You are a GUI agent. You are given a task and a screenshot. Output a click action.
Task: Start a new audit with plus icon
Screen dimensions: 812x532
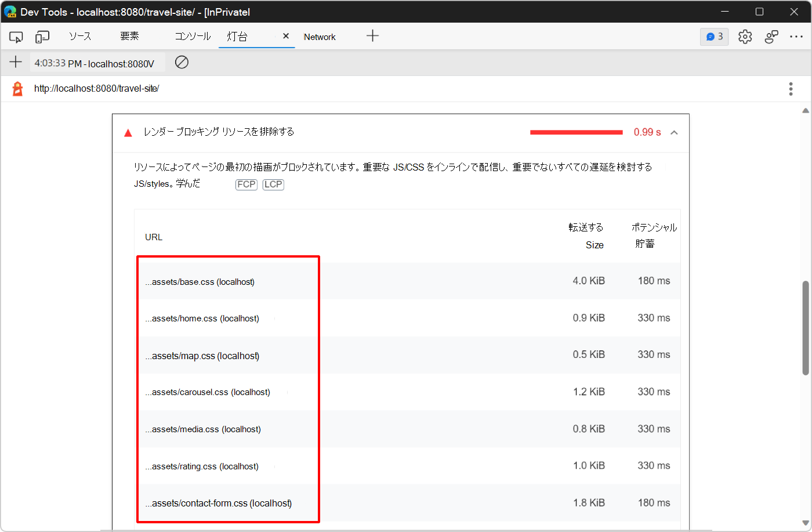(x=16, y=62)
